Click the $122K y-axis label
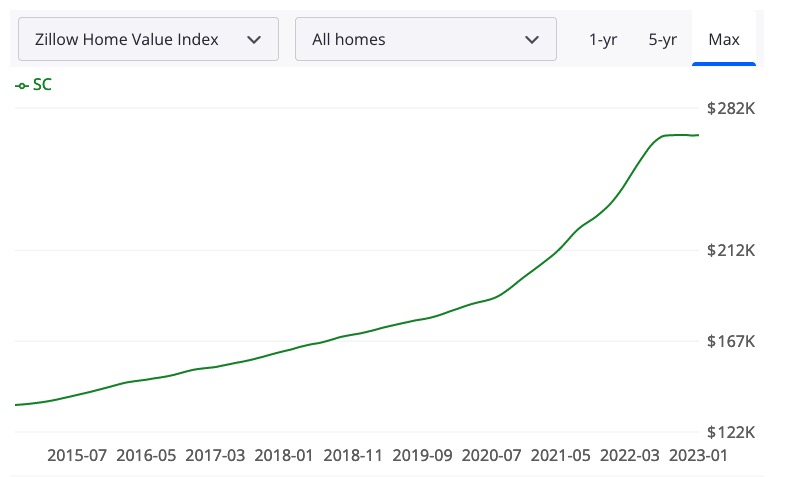The image size is (798, 477). pos(728,432)
